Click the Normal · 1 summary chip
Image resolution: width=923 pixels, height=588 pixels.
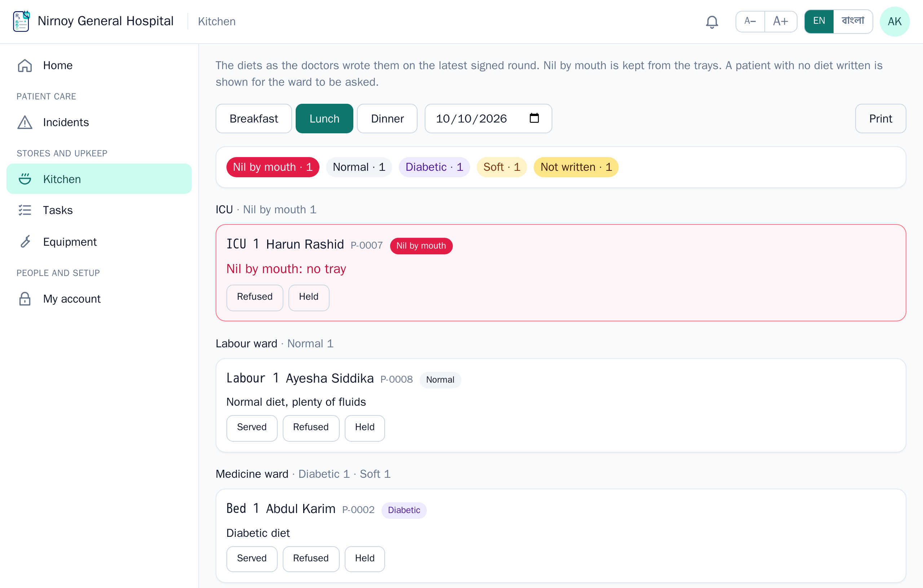(359, 167)
